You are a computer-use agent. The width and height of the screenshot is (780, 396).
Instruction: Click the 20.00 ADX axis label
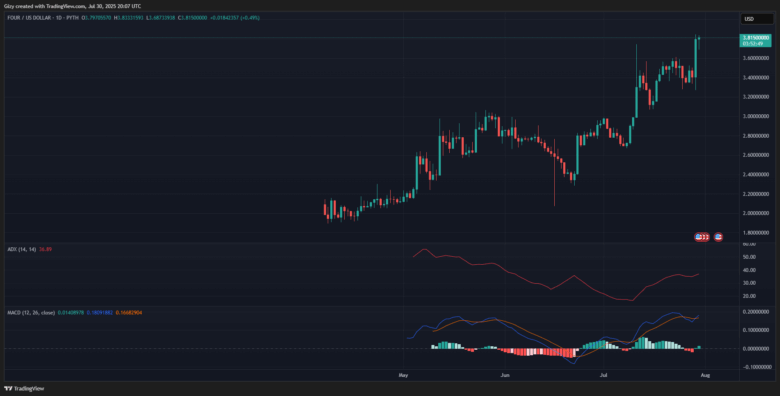point(749,296)
